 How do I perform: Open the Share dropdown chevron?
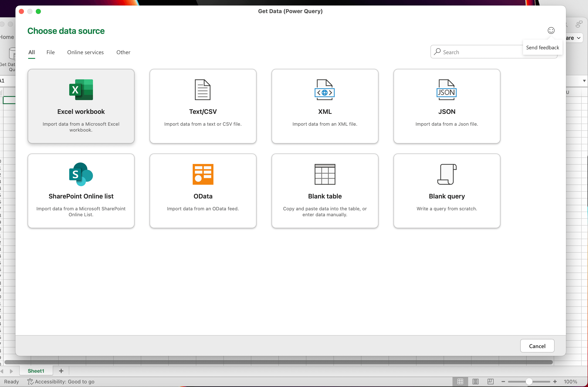click(579, 38)
